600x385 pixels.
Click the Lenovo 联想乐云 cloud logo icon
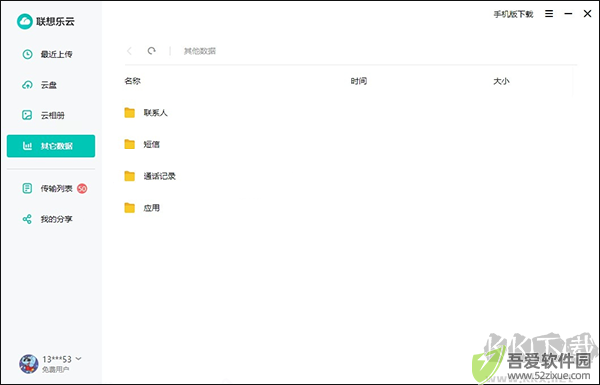(x=24, y=21)
